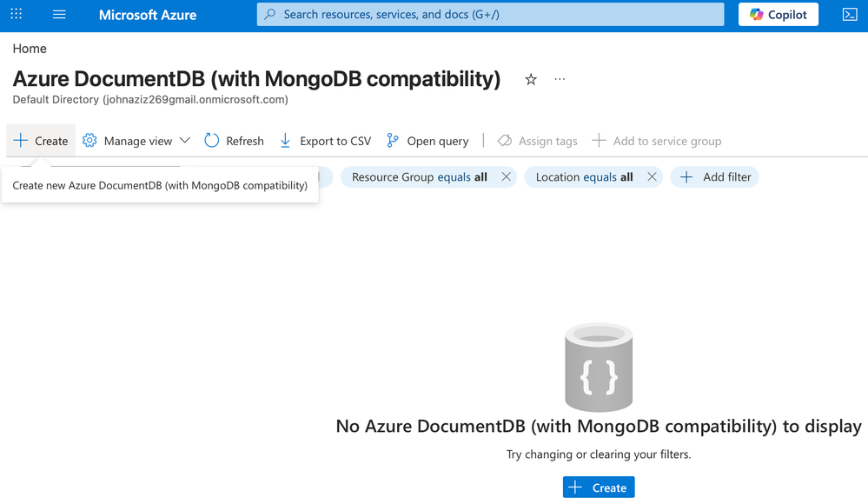Focus the Search resources, services, and docs box

490,15
